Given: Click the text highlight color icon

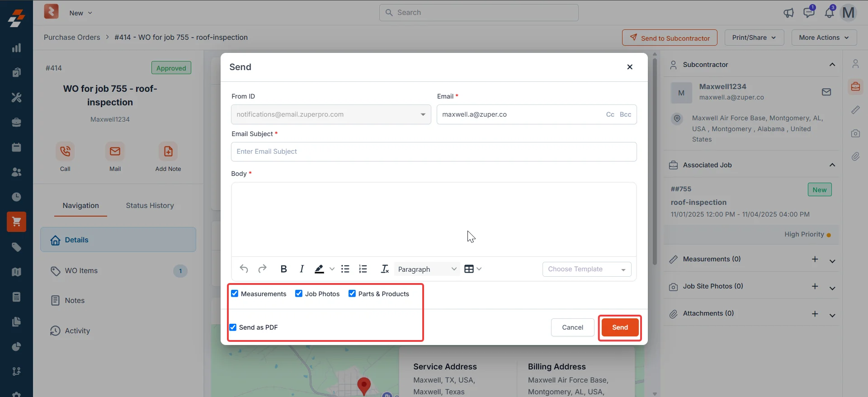Looking at the screenshot, I should (319, 269).
